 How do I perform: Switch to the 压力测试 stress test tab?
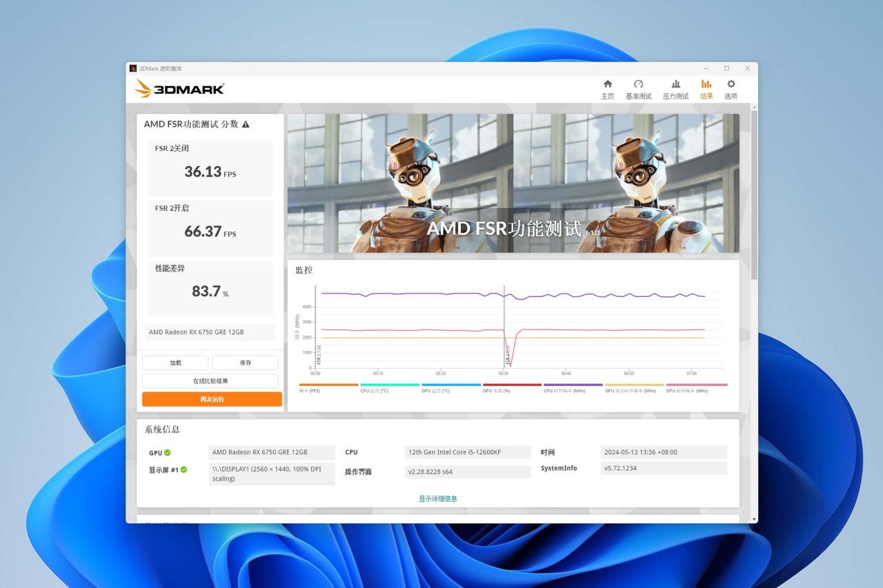[x=675, y=89]
